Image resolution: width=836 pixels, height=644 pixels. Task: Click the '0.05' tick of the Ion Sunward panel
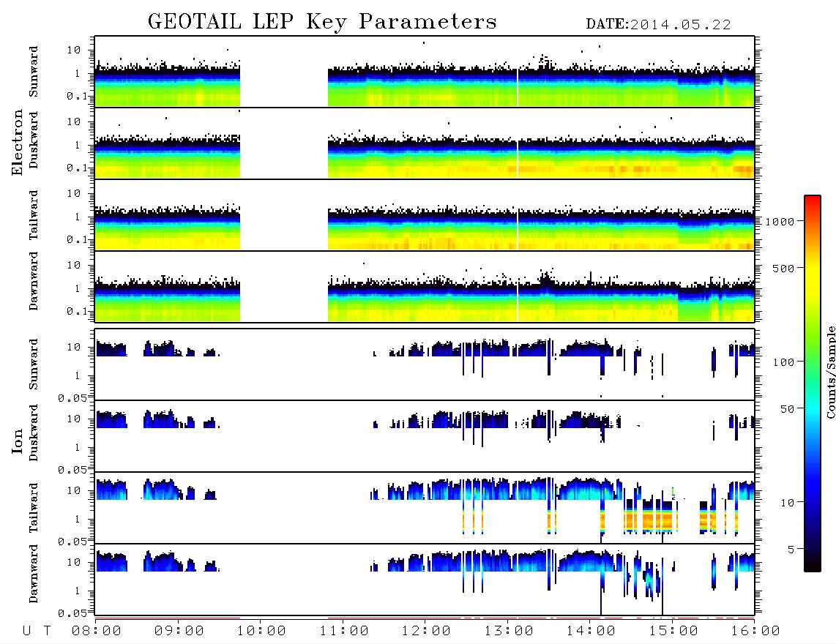coord(72,397)
